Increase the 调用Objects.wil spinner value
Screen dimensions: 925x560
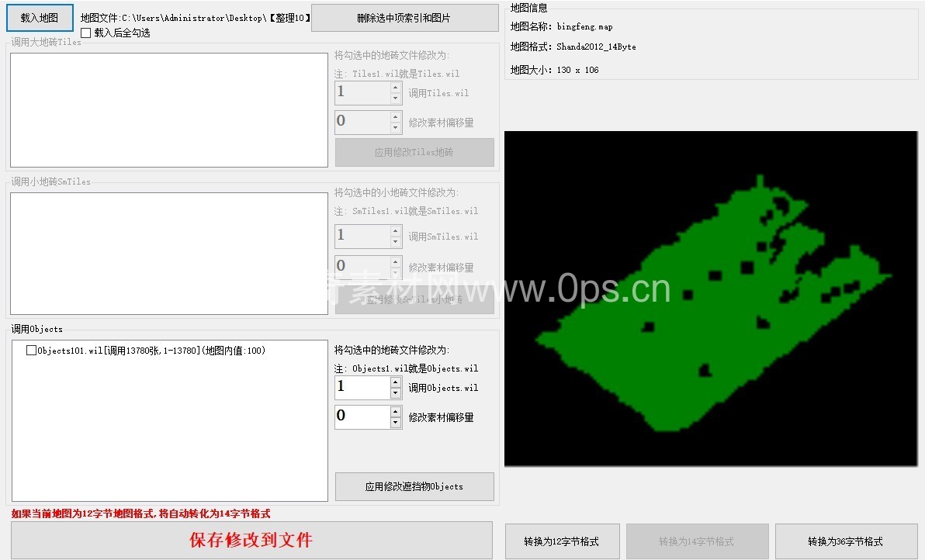tap(396, 382)
